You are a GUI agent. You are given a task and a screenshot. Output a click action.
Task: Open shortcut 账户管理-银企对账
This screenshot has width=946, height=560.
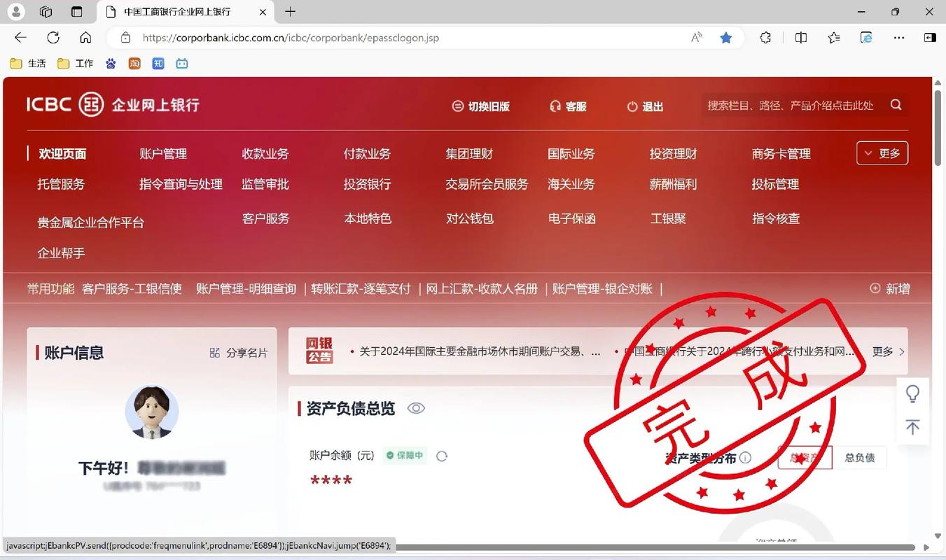pyautogui.click(x=602, y=288)
